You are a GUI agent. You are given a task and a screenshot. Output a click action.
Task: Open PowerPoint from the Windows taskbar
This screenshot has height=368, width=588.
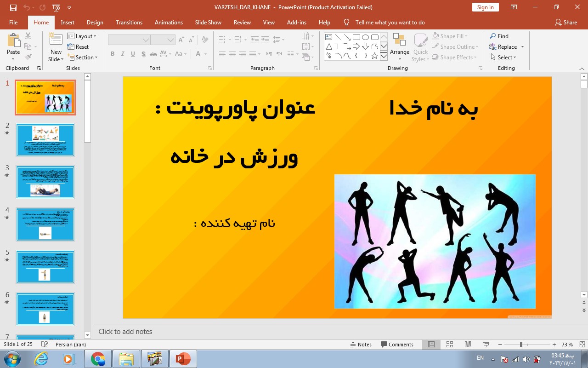tap(183, 359)
